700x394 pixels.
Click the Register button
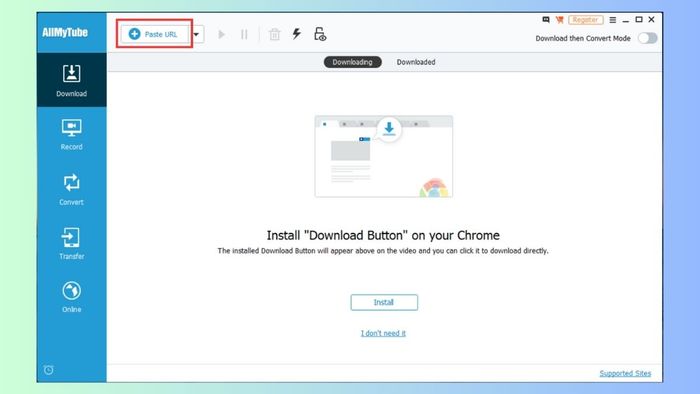coord(585,20)
